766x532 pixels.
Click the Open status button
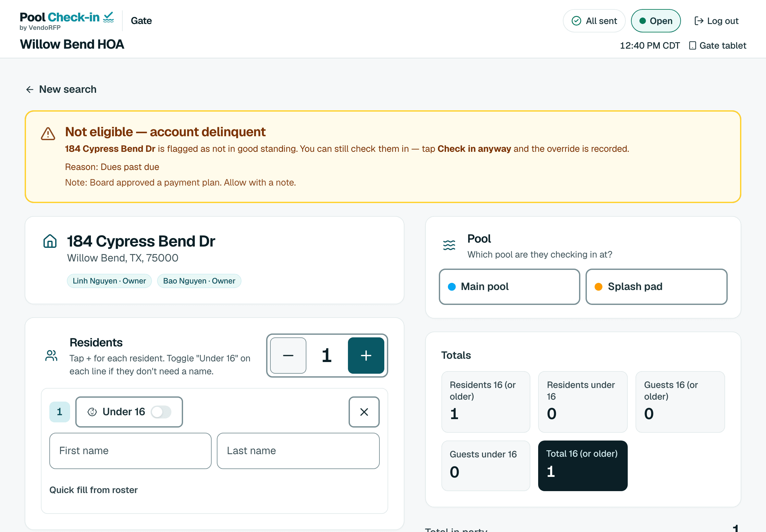[x=656, y=21]
